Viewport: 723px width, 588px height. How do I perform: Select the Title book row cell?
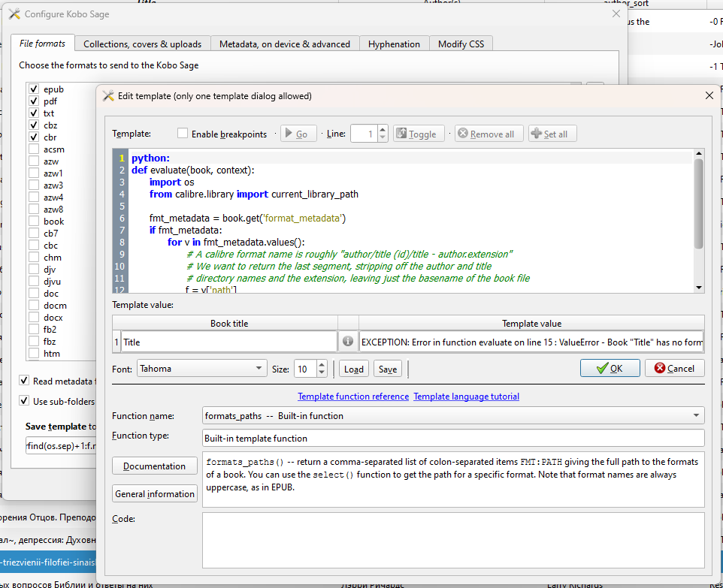click(x=228, y=342)
